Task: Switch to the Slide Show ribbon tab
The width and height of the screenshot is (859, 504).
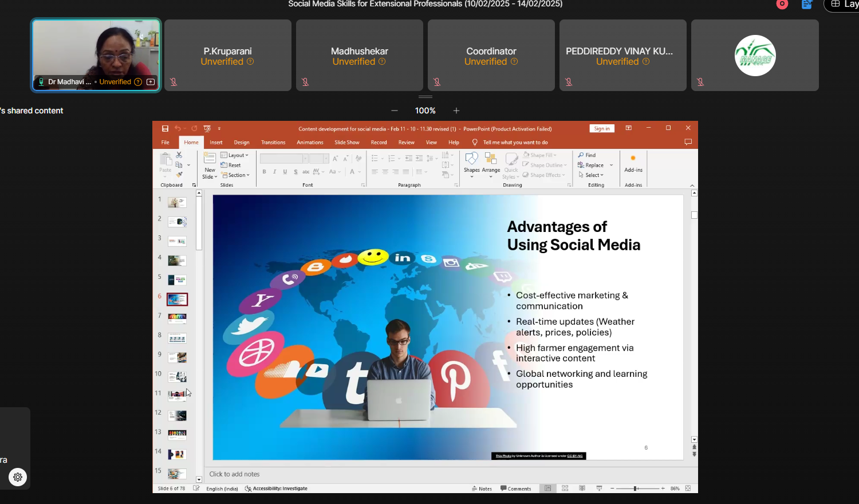Action: (347, 142)
